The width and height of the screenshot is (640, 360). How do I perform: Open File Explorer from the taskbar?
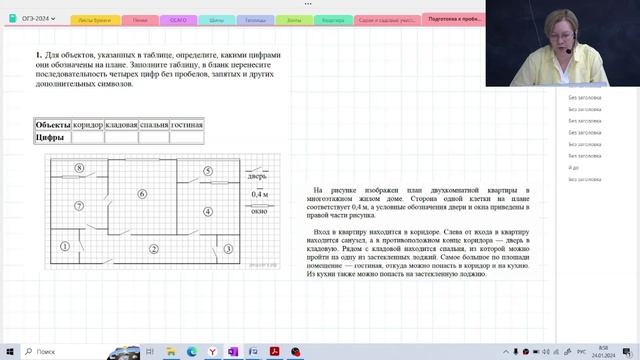(171, 351)
